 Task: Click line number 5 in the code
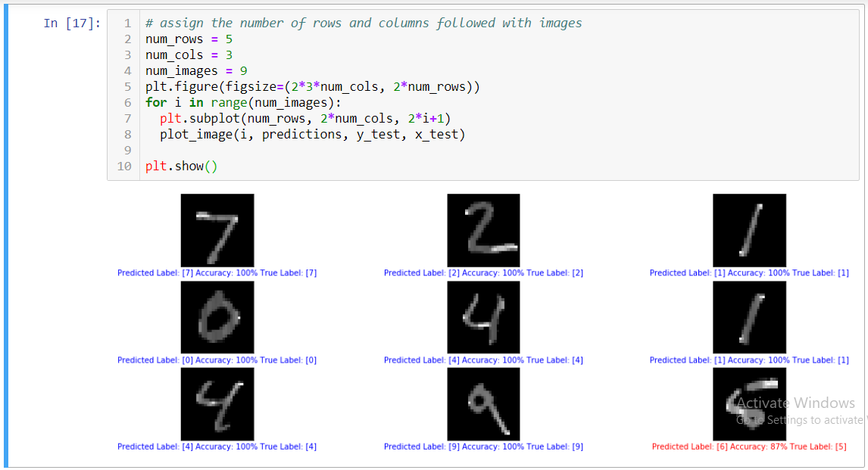pos(127,86)
